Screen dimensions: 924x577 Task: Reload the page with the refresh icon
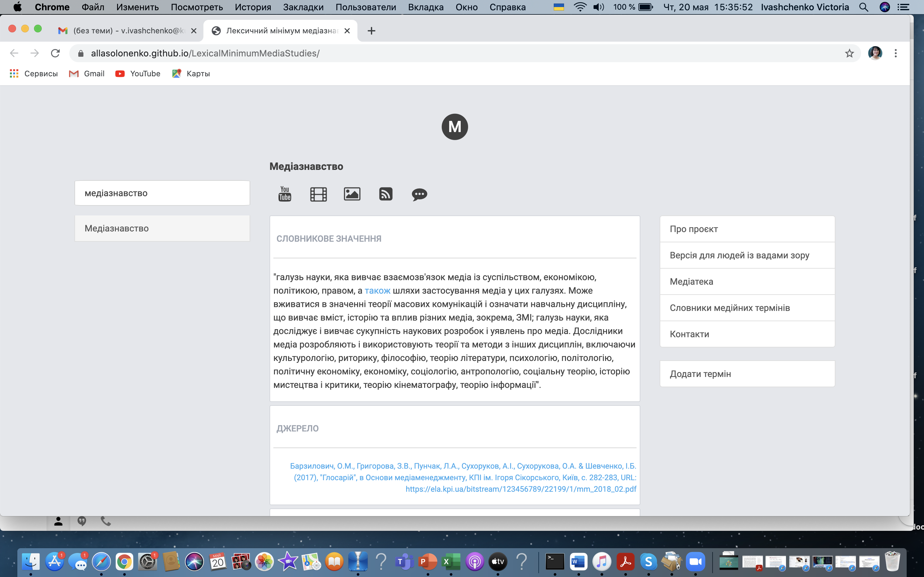tap(56, 54)
